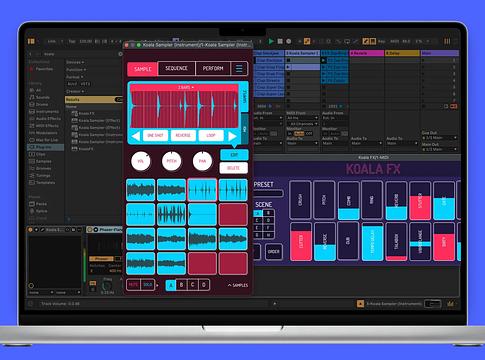Click the CUTTER effect pad
Image resolution: width=485 pixels, height=360 pixels.
(x=301, y=242)
